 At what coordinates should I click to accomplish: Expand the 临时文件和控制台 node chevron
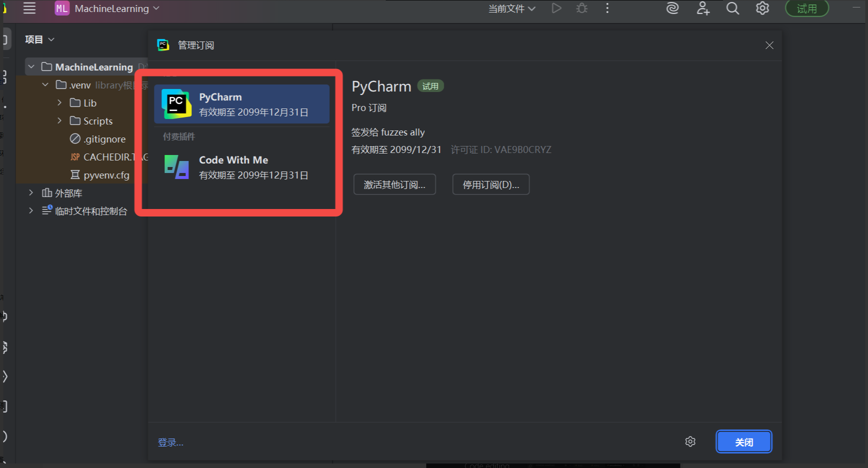click(x=31, y=211)
